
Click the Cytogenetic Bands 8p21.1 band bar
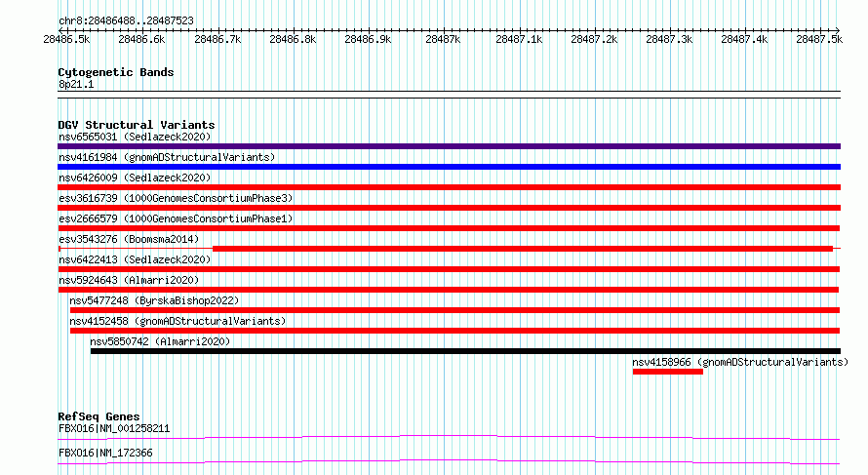click(x=449, y=95)
